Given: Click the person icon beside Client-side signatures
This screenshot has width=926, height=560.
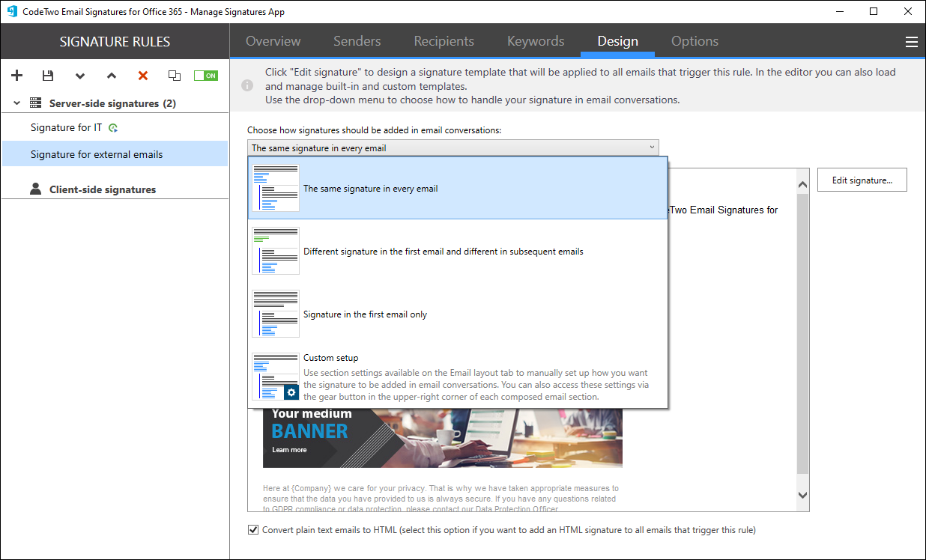Looking at the screenshot, I should tap(35, 189).
